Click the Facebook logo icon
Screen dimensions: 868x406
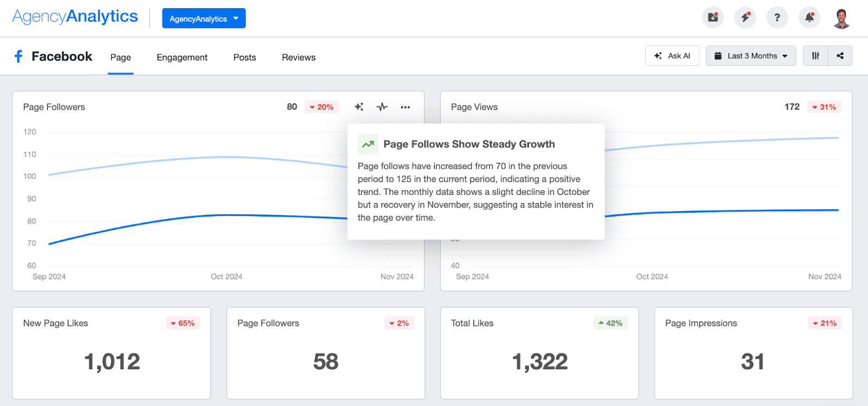(x=18, y=56)
